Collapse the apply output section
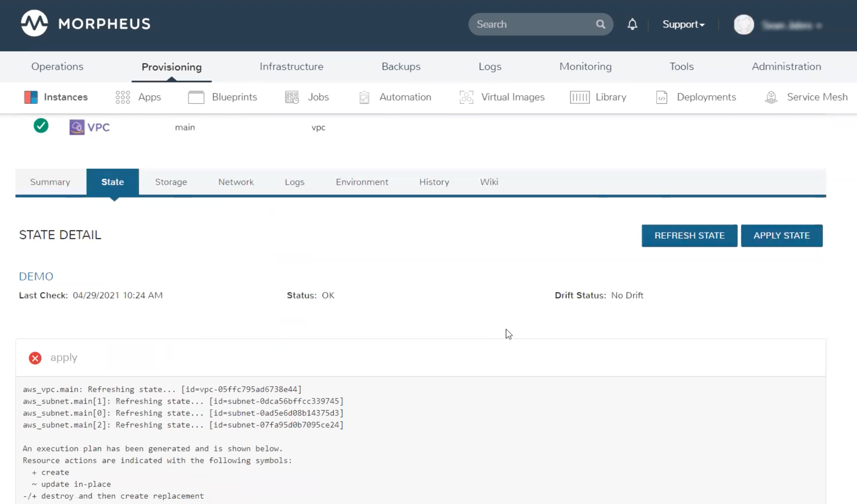This screenshot has height=504, width=857. pyautogui.click(x=64, y=357)
